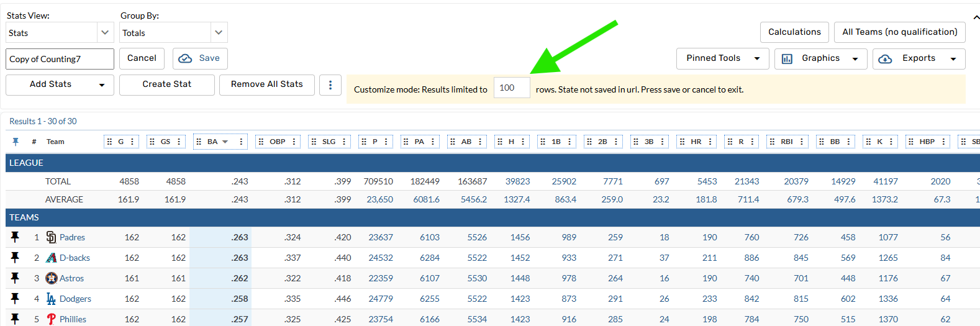Open the Pinned Tools menu

pos(722,58)
